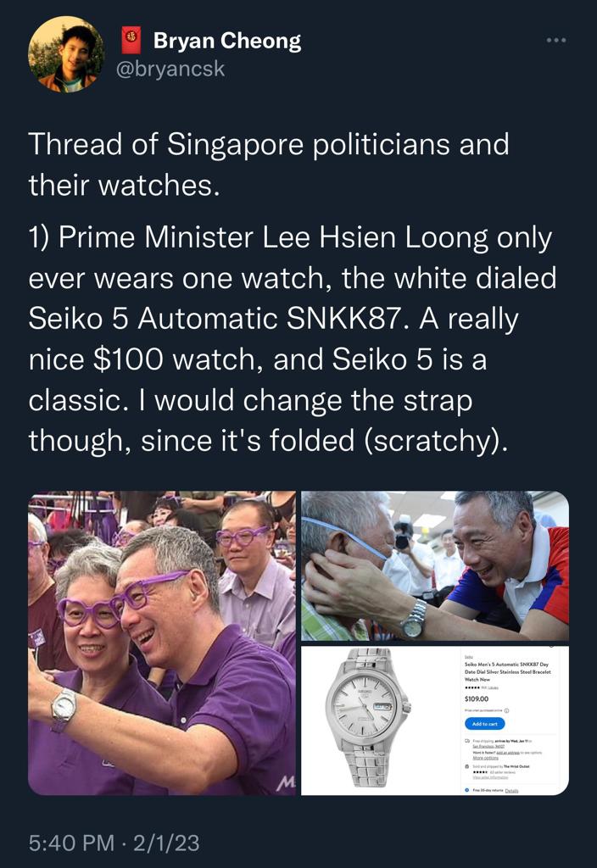The image size is (597, 868).
Task: Click the seller shop icon
Action: (467, 766)
